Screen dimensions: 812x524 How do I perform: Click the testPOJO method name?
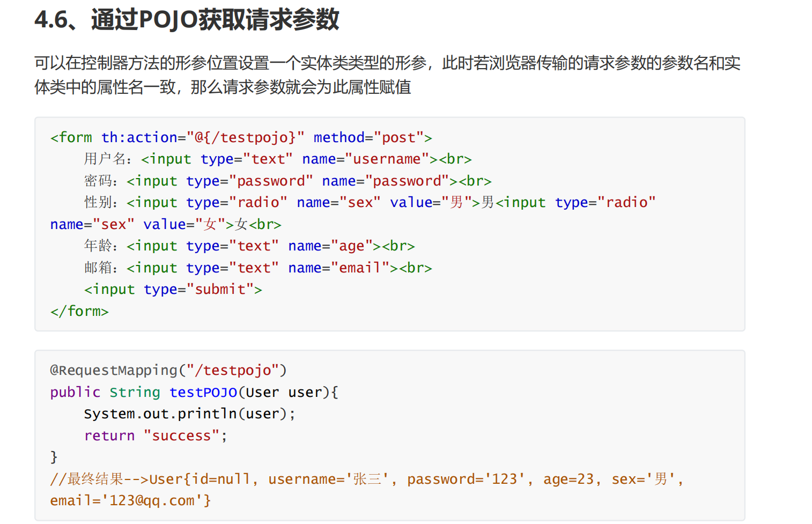click(203, 393)
